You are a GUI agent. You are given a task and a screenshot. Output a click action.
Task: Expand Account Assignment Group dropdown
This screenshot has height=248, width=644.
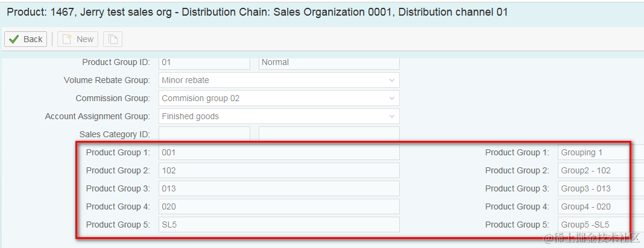point(392,116)
